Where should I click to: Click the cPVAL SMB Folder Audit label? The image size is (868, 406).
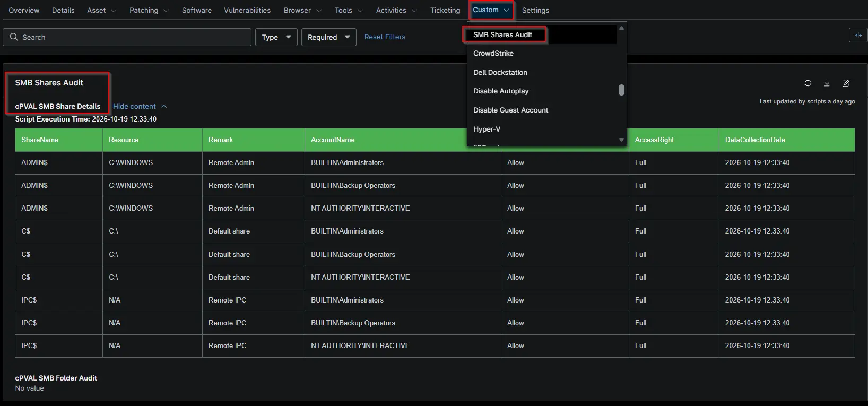(56, 378)
